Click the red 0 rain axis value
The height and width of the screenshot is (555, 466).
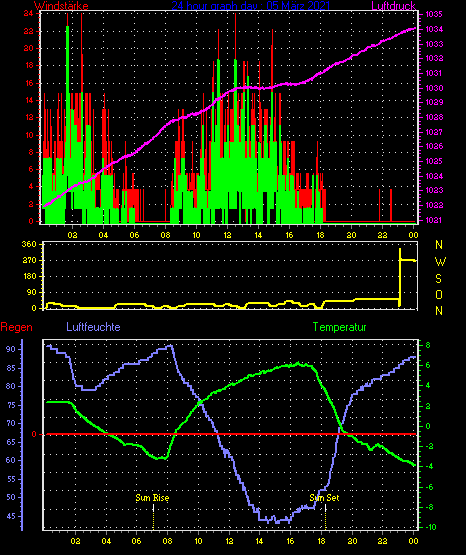coord(34,434)
